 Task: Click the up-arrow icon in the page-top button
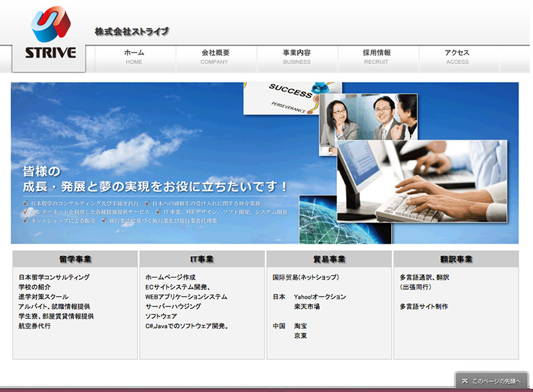(x=464, y=380)
